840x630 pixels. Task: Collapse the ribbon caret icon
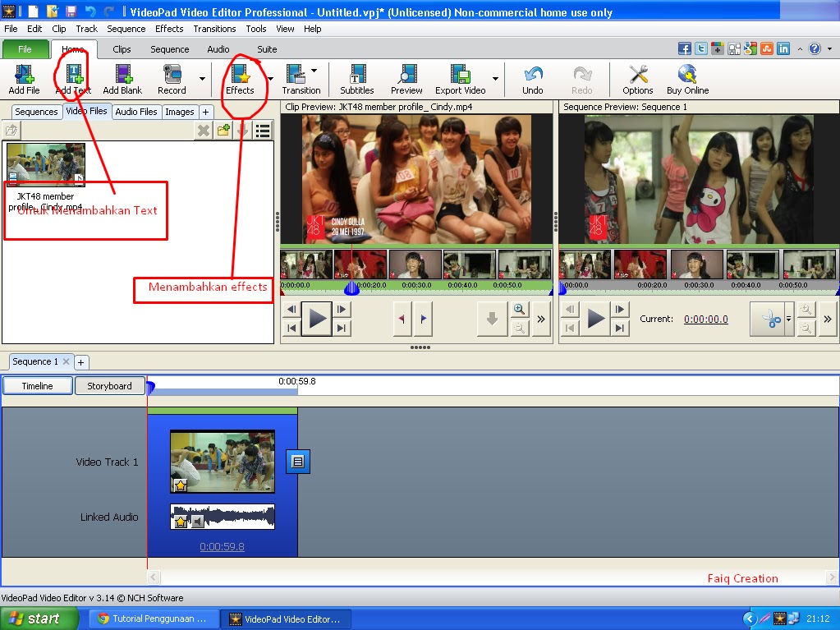tap(800, 48)
